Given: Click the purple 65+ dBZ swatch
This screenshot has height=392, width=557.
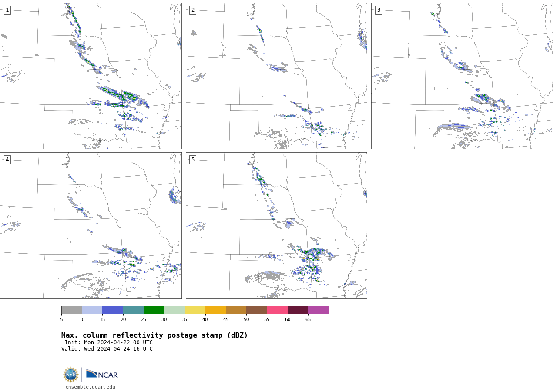Looking at the screenshot, I should [318, 310].
